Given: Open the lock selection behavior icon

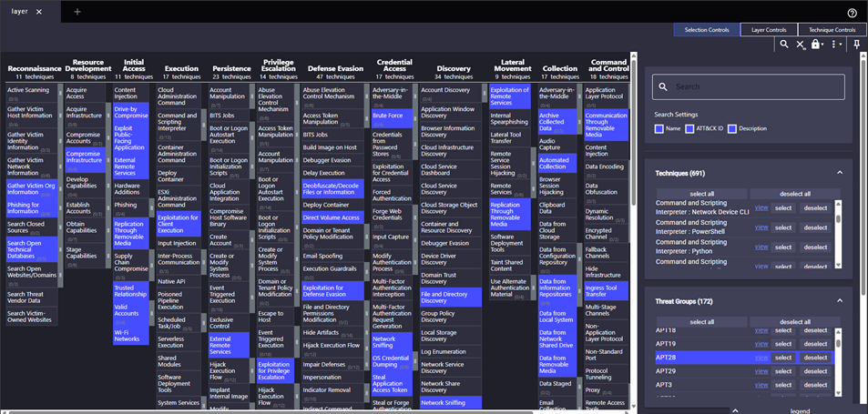Looking at the screenshot, I should (816, 45).
